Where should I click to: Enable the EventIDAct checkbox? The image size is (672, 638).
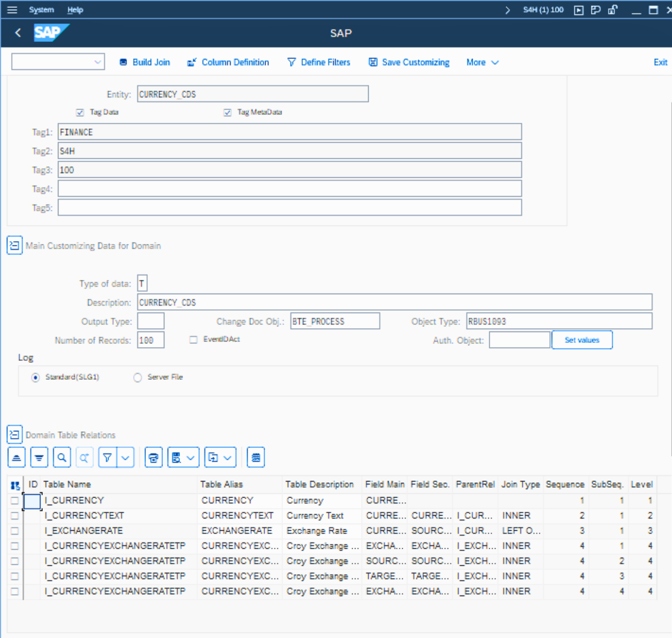193,340
